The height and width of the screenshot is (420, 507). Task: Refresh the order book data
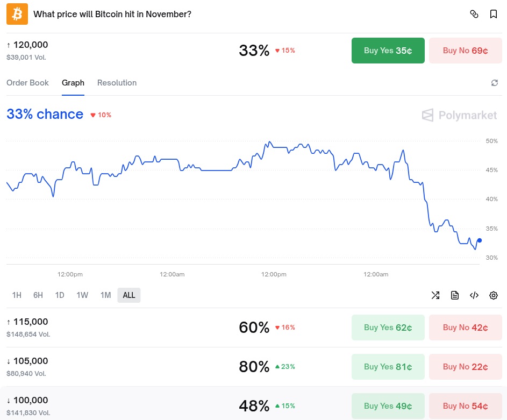(495, 83)
